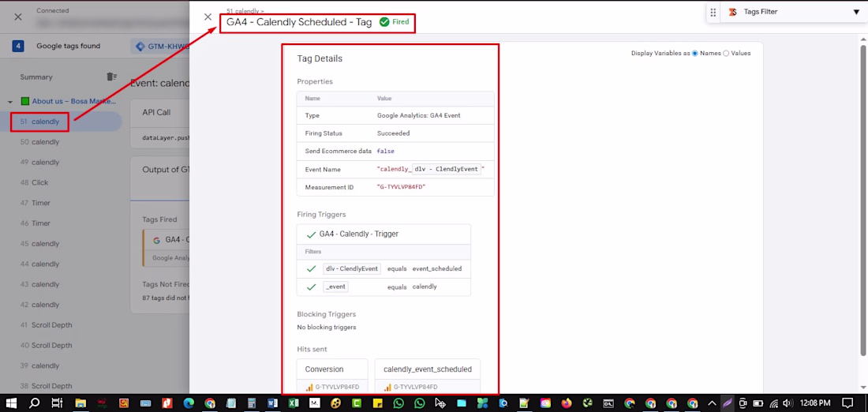
Task: Select event 45 calendly
Action: coord(40,244)
